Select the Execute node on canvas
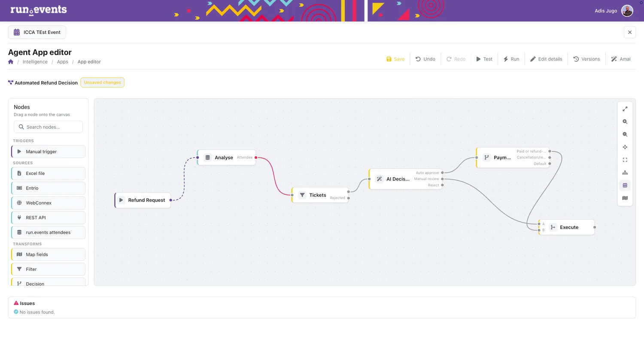 point(567,227)
